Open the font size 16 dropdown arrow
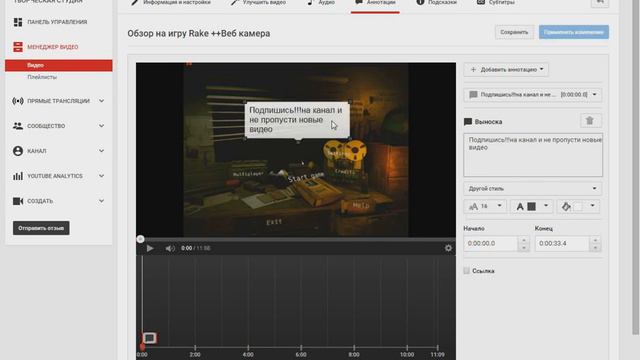Viewport: 640px width, 360px height. click(499, 206)
